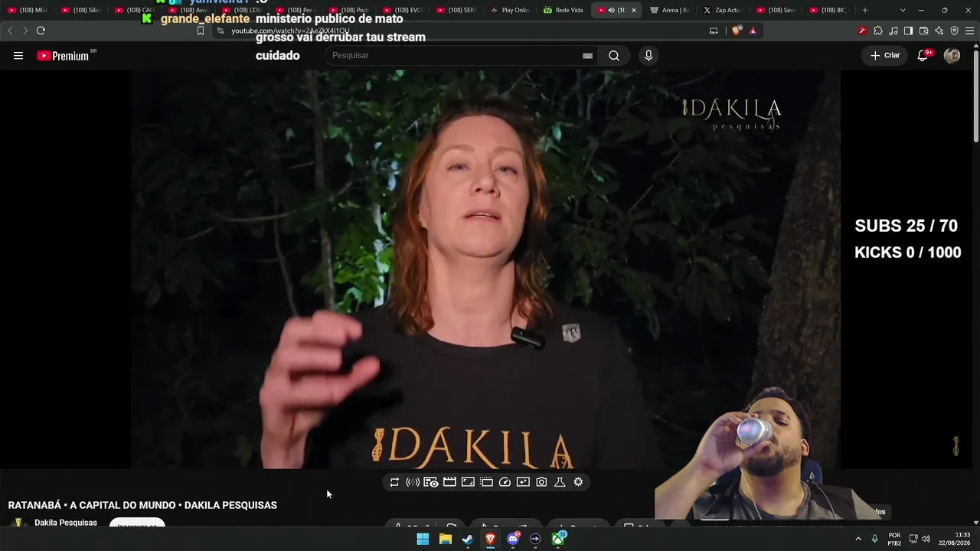Open the Brave VPN shield icon
The image size is (980, 551).
954,31
